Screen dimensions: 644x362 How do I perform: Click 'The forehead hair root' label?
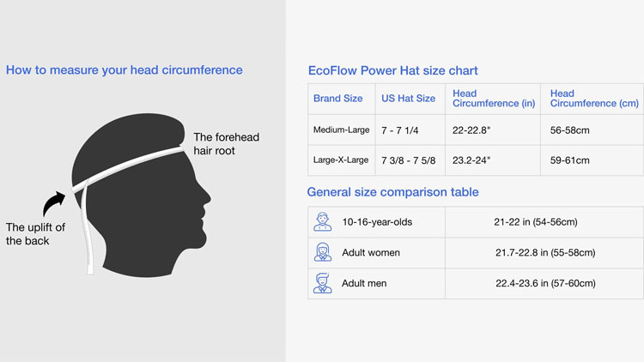click(x=226, y=143)
